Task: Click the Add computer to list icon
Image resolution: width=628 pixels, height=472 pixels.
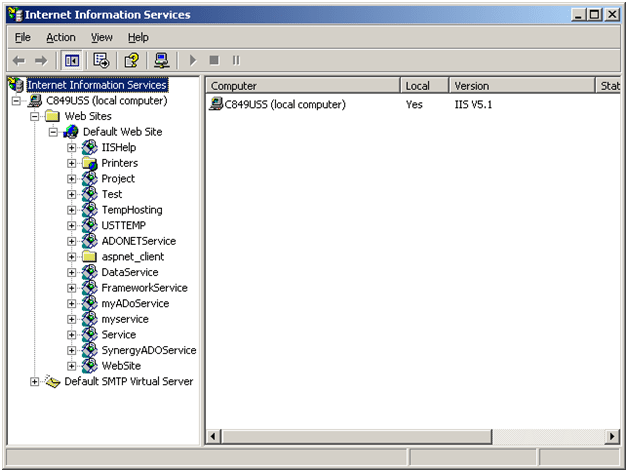Action: click(x=161, y=61)
